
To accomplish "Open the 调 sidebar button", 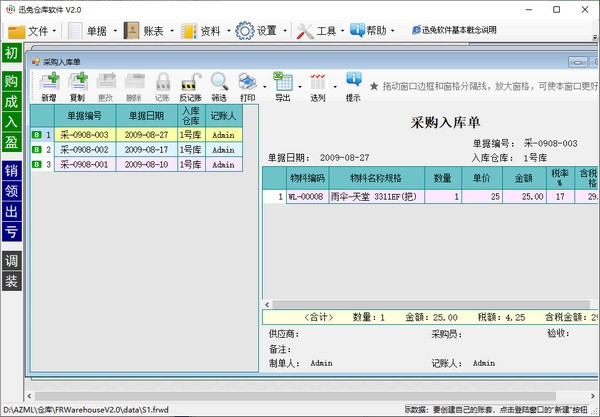I will click(11, 261).
